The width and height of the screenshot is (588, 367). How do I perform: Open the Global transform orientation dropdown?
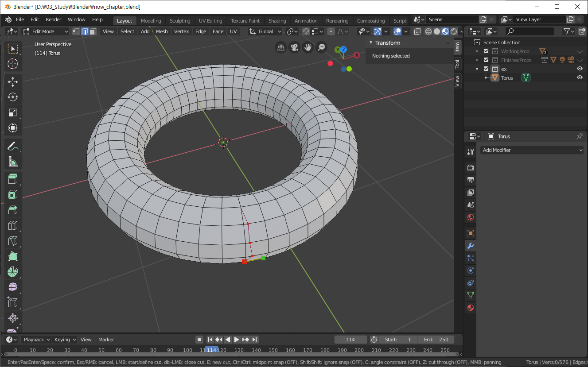coord(265,31)
